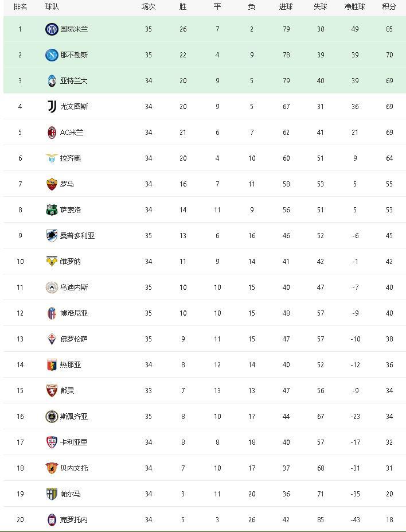
Task: Click the Roma club badge
Action: click(x=52, y=184)
